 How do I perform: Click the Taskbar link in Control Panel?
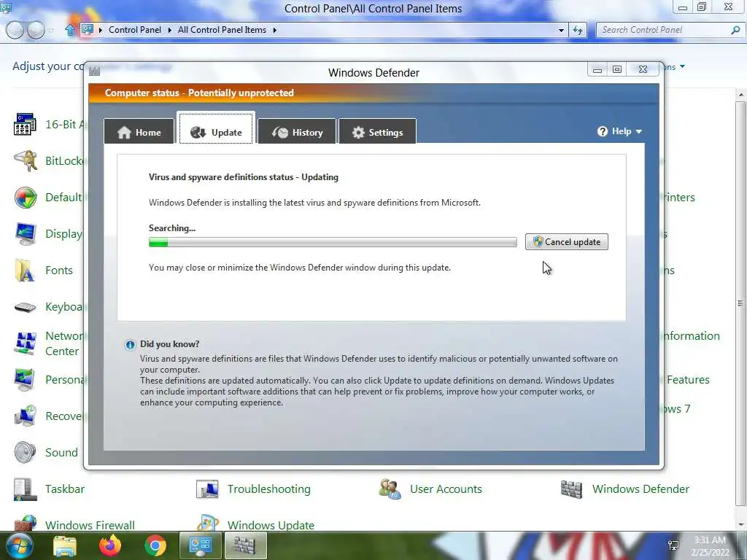coord(65,489)
